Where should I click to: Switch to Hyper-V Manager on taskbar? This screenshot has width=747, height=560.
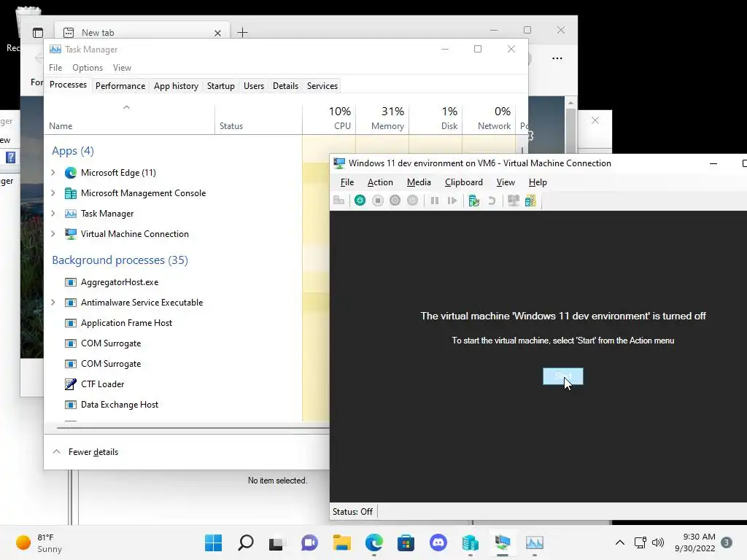click(x=471, y=542)
